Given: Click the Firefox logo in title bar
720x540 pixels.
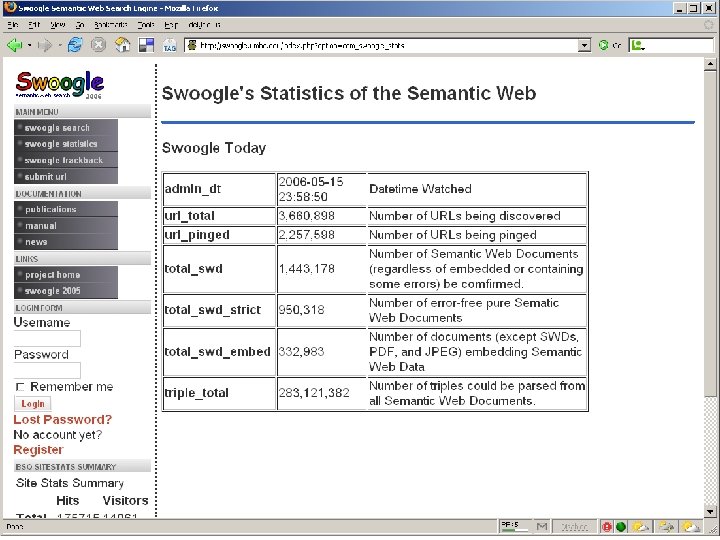Looking at the screenshot, I should point(10,8).
